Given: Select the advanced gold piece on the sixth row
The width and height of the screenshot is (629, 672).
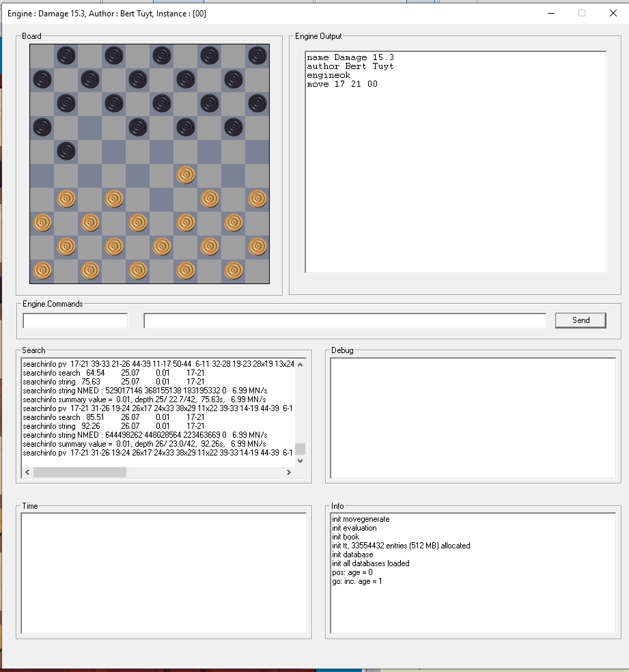Looking at the screenshot, I should [x=186, y=175].
